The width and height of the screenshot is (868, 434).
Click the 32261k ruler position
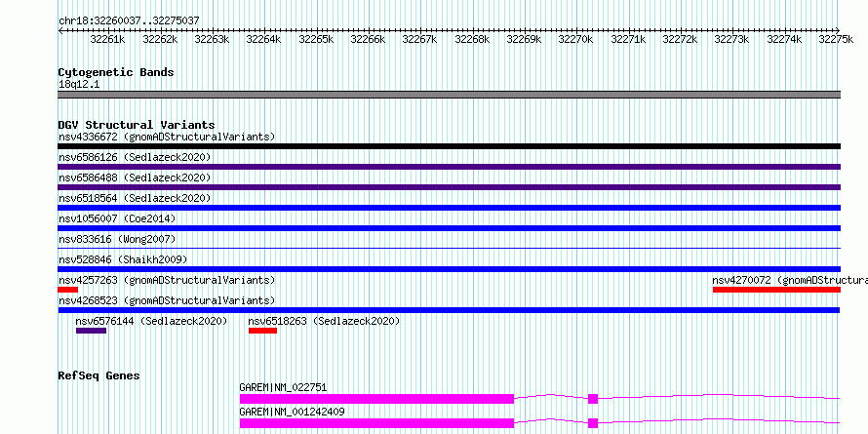click(108, 39)
